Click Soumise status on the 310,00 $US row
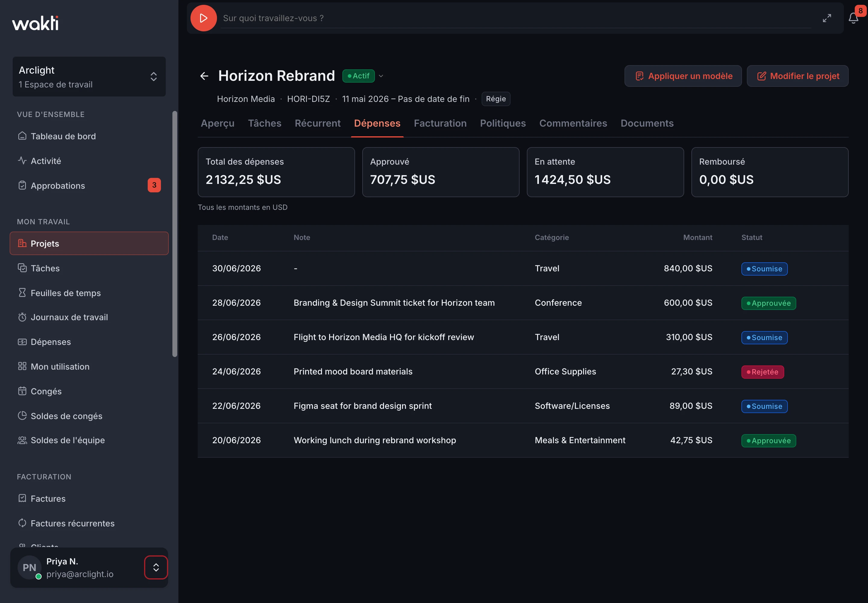868x603 pixels. pos(764,337)
